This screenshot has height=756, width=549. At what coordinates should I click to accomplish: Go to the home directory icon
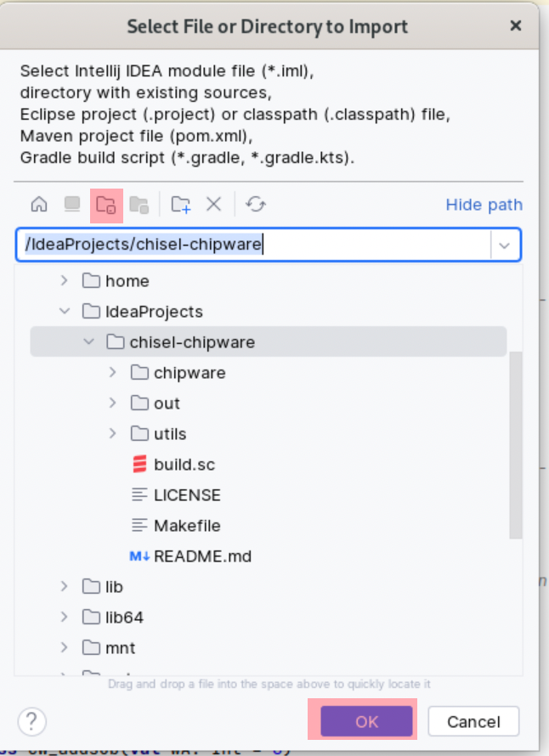(39, 205)
